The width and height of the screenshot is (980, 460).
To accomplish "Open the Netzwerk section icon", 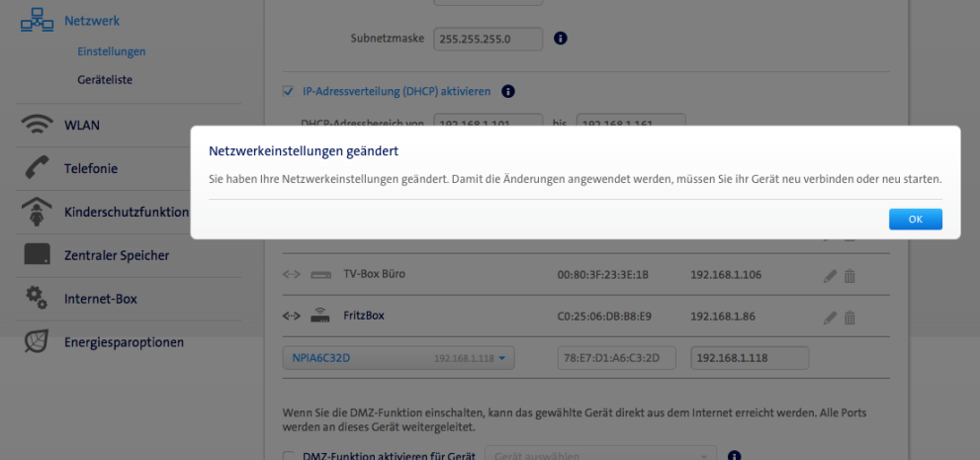I will coord(37,21).
